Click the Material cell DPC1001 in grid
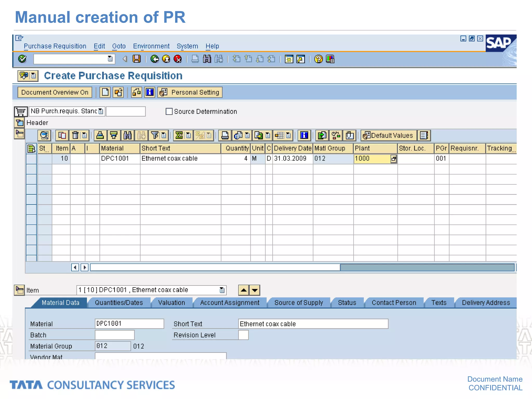This screenshot has height=399, width=532. 120,159
